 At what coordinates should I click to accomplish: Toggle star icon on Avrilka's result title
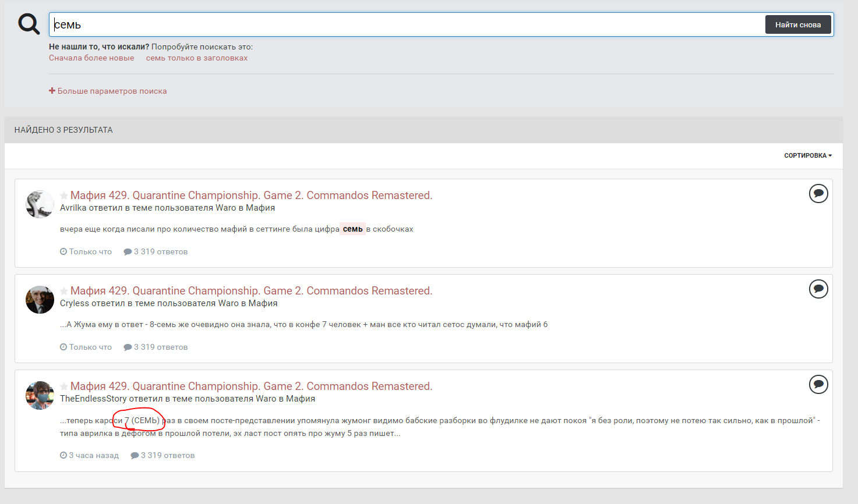click(64, 196)
